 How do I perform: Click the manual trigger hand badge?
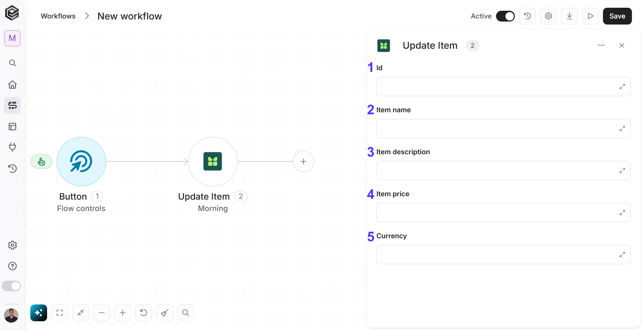41,162
